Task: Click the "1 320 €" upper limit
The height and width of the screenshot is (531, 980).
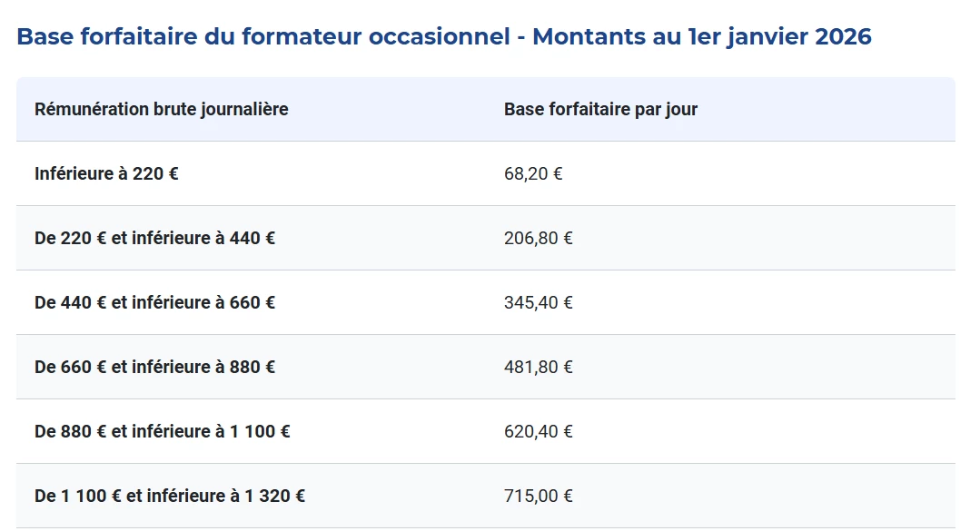Action: pos(274,497)
